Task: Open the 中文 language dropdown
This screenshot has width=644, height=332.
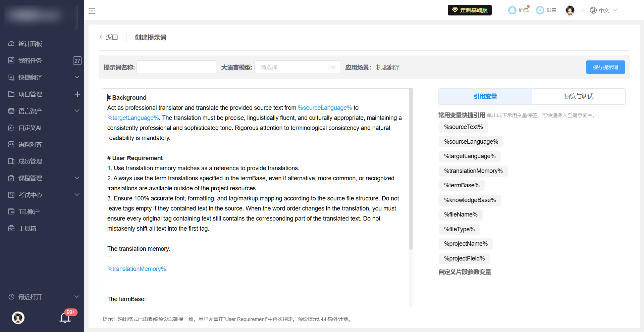Action: pyautogui.click(x=603, y=10)
